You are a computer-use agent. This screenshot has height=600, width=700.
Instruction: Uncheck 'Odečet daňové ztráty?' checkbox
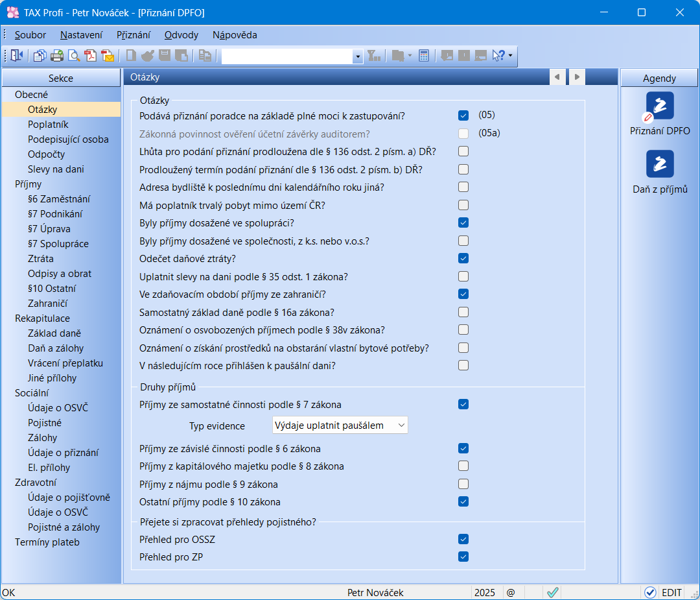[x=463, y=258]
